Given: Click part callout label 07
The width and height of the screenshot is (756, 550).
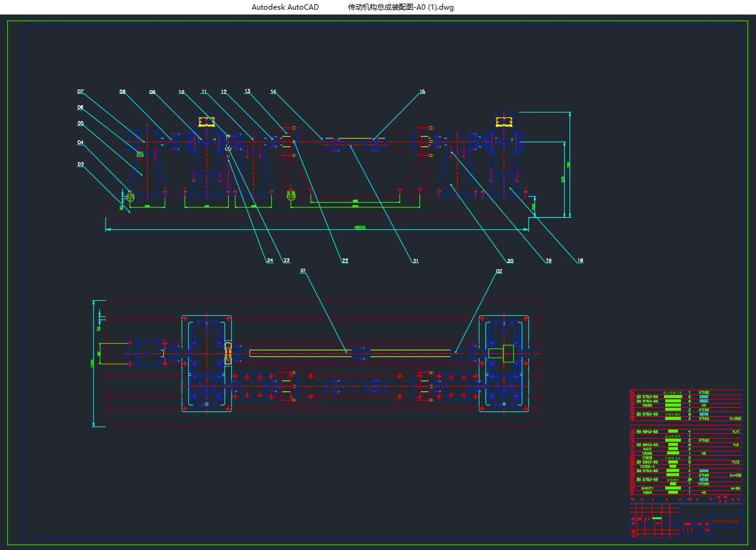Looking at the screenshot, I should [x=81, y=92].
